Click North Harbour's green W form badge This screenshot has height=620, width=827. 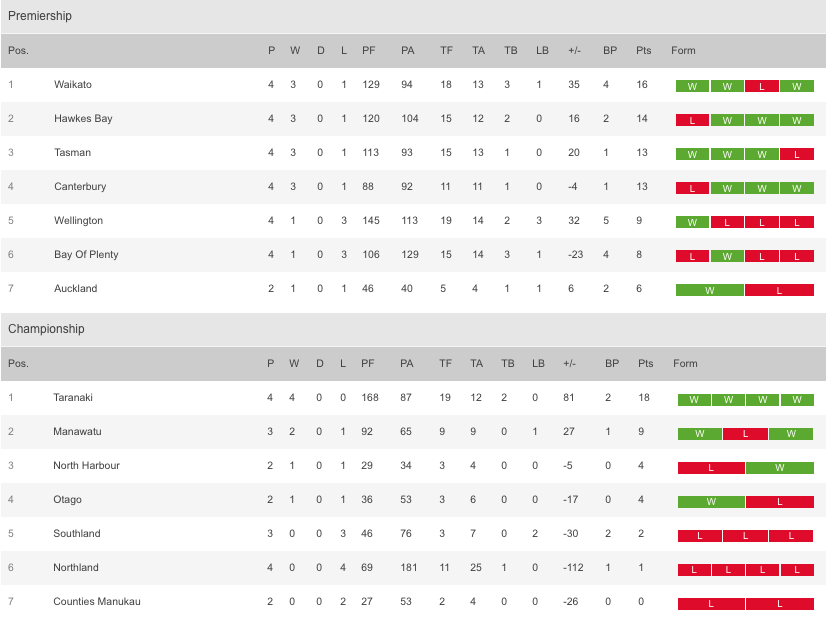coord(780,467)
